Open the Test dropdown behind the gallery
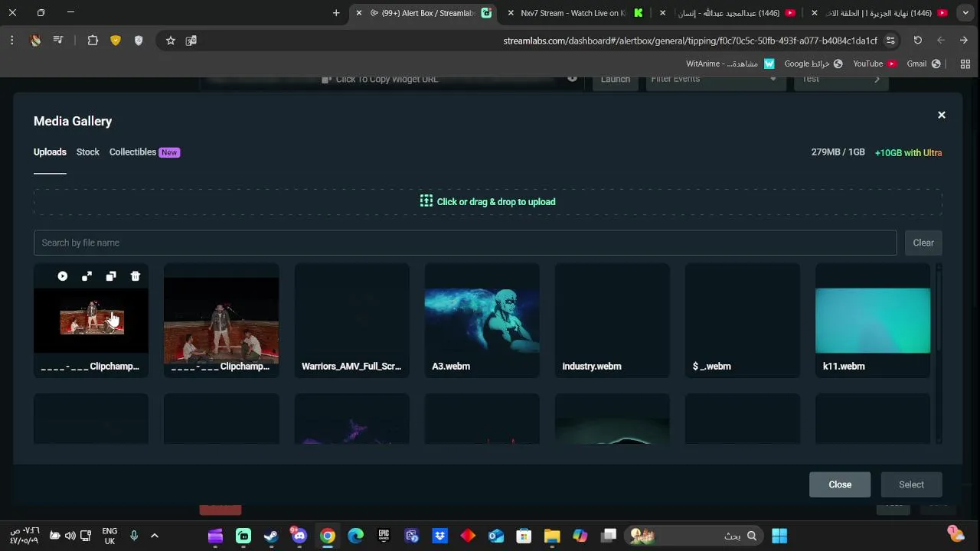The image size is (980, 551). [x=841, y=79]
